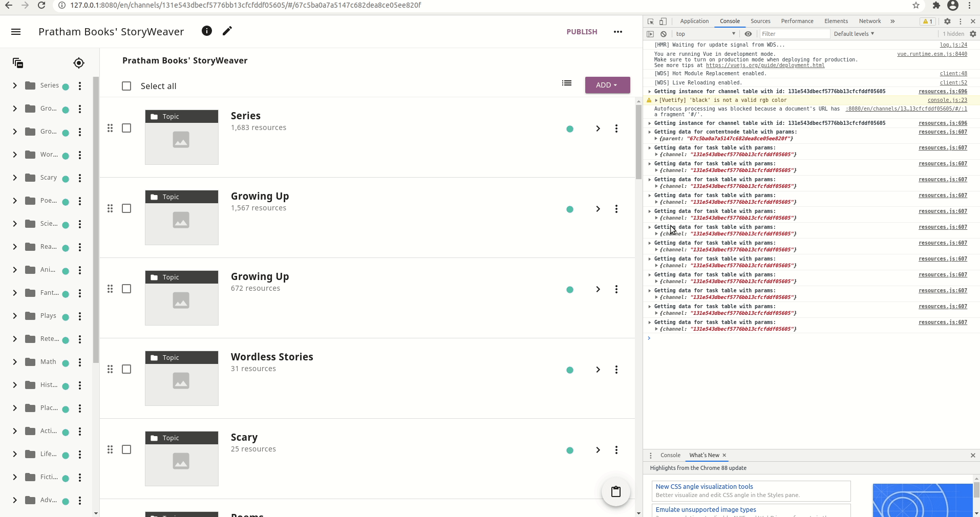
Task: Focus the console Filter field
Action: 794,34
